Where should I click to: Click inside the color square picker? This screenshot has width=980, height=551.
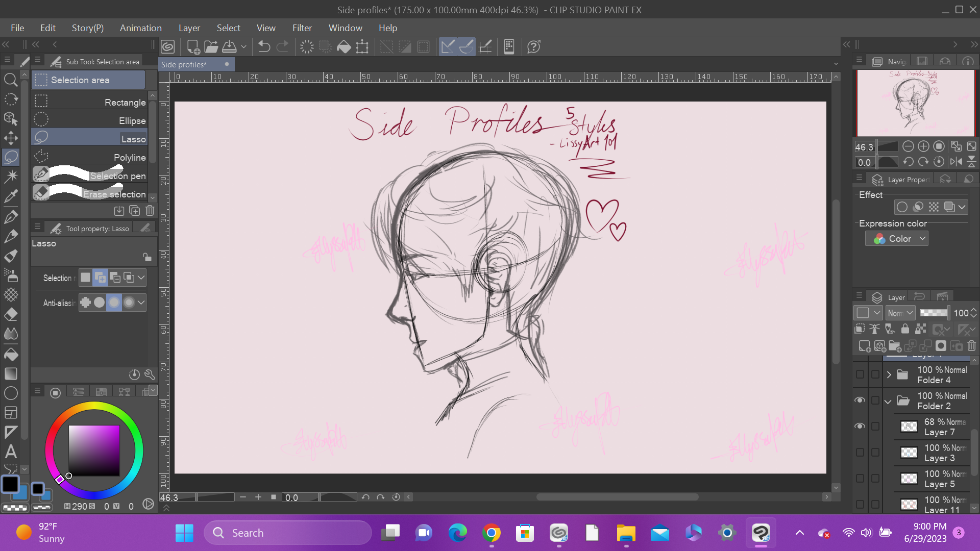[x=94, y=450]
